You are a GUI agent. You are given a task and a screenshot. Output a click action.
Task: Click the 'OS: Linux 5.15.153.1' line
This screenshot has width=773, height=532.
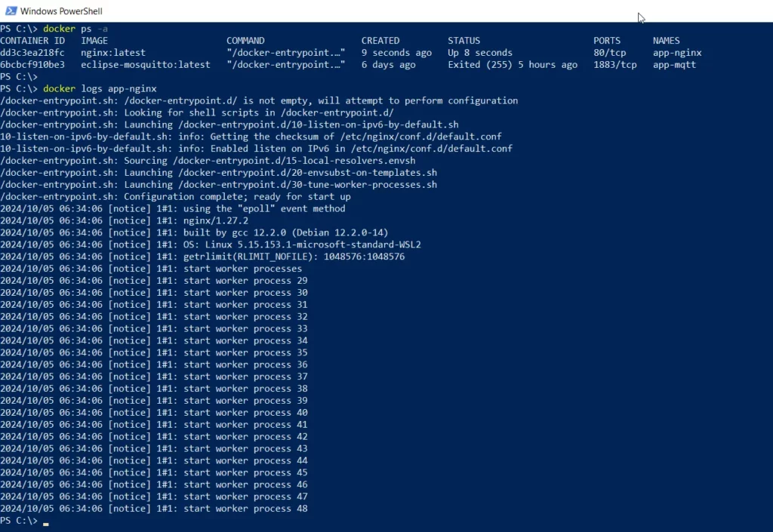(x=211, y=244)
